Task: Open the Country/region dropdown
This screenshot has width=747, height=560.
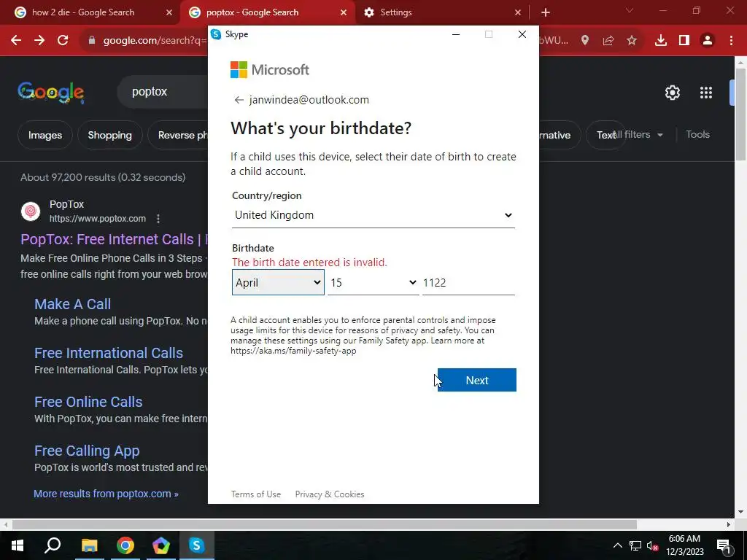Action: pyautogui.click(x=373, y=215)
